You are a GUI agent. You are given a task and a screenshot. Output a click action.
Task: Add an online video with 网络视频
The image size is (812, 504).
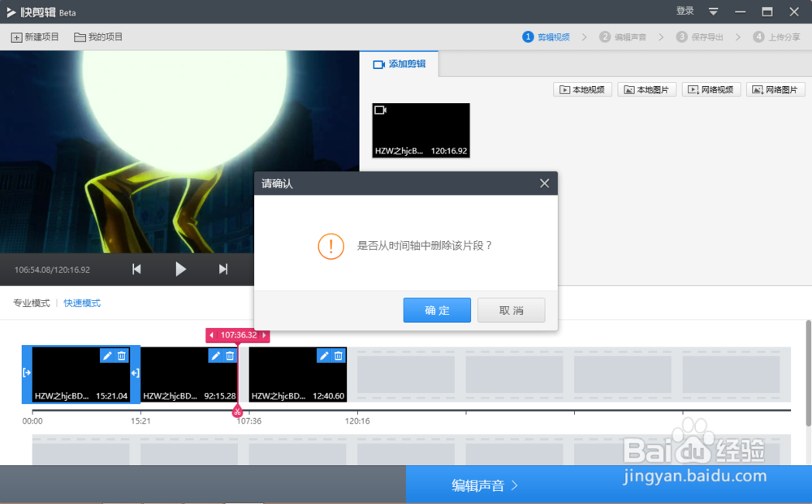(711, 89)
